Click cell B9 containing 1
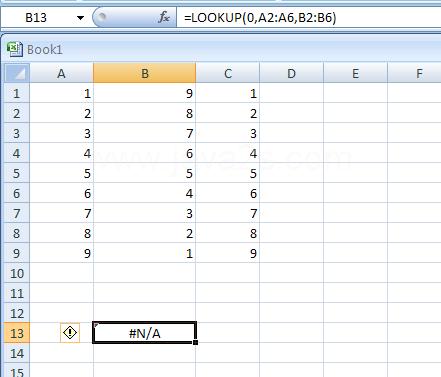The height and width of the screenshot is (377, 441). point(145,253)
